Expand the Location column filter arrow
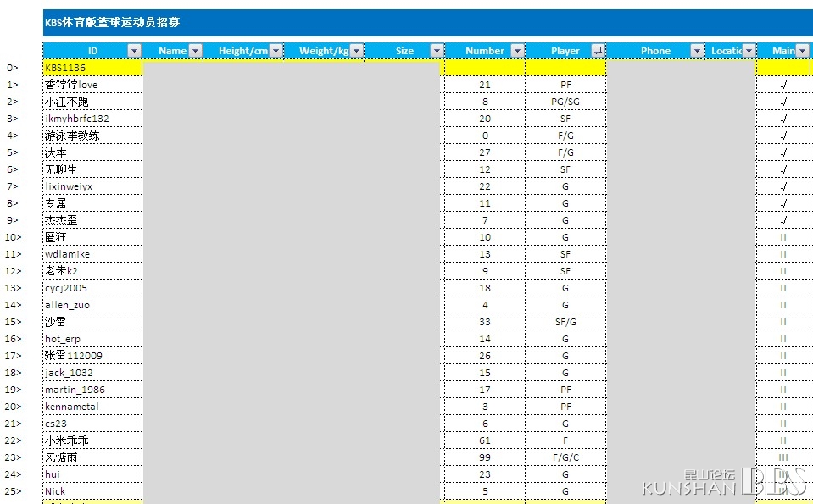This screenshot has height=504, width=813. (x=749, y=51)
